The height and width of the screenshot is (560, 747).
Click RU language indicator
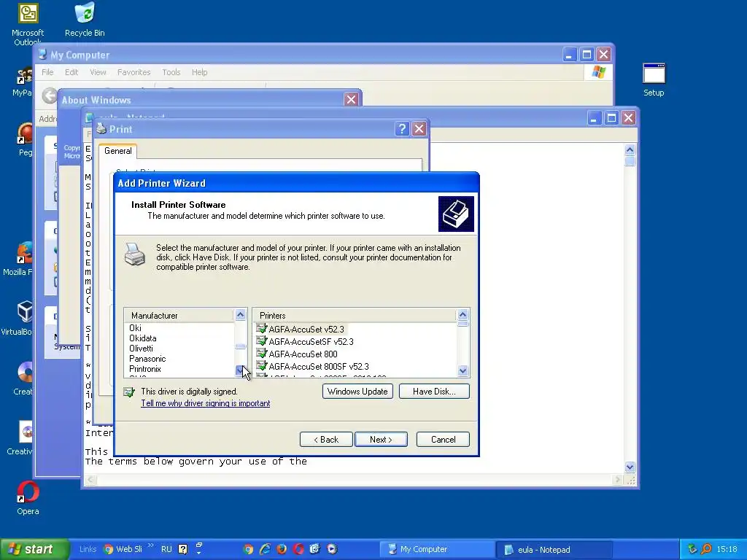(166, 549)
